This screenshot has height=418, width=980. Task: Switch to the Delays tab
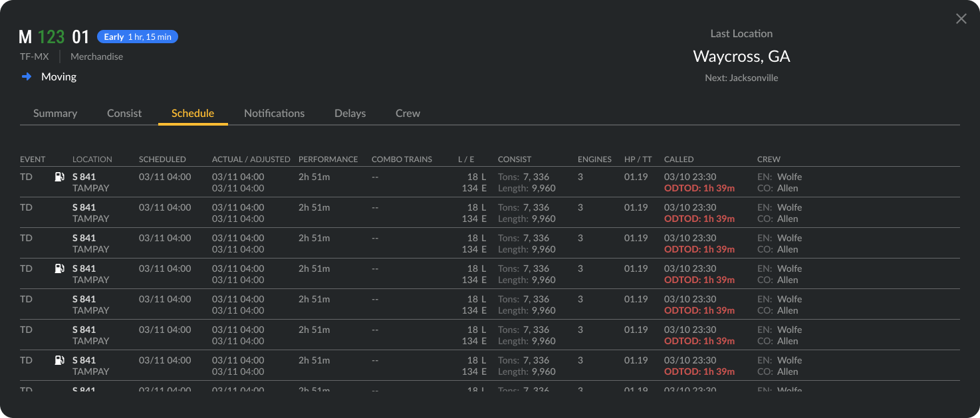pos(350,113)
